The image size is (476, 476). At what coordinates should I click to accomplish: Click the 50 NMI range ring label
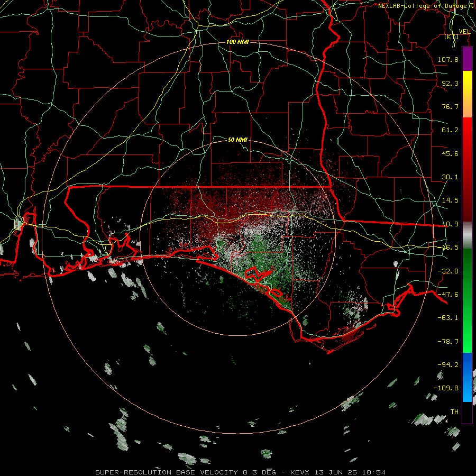[237, 140]
